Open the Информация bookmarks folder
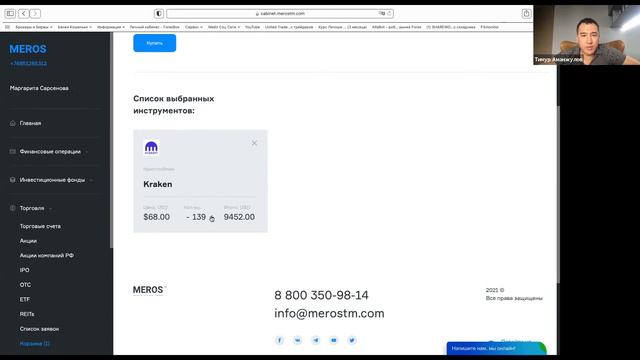Screen dimensions: 640x360 pos(111,27)
